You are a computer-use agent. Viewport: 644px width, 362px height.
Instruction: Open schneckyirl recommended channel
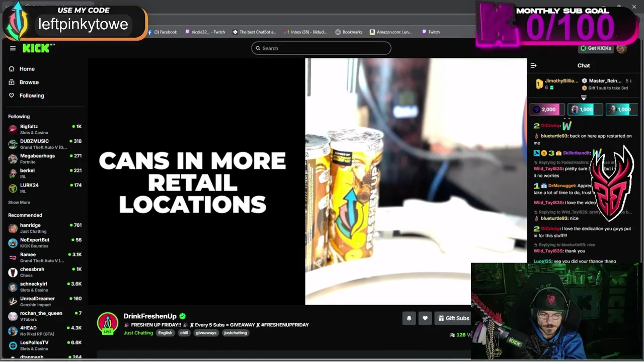[x=45, y=287]
